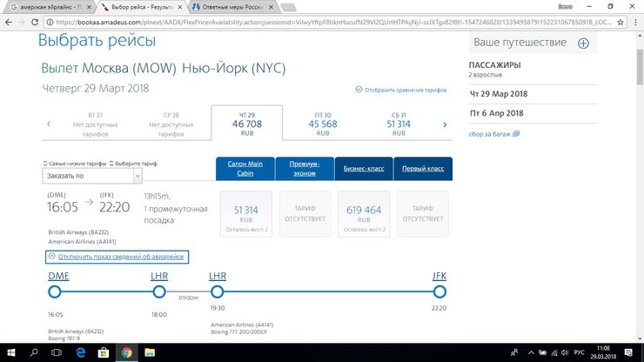Open Chrome from the Windows taskbar
Image resolution: width=644 pixels, height=362 pixels.
point(126,352)
